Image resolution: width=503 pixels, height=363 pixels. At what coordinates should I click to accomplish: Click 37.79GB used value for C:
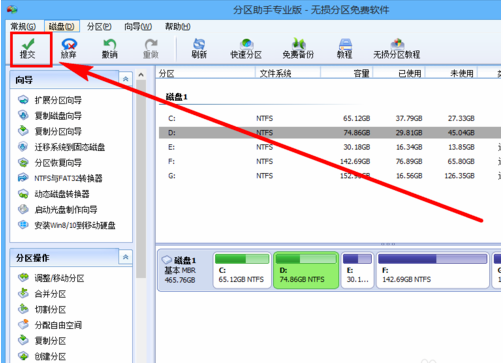(409, 118)
